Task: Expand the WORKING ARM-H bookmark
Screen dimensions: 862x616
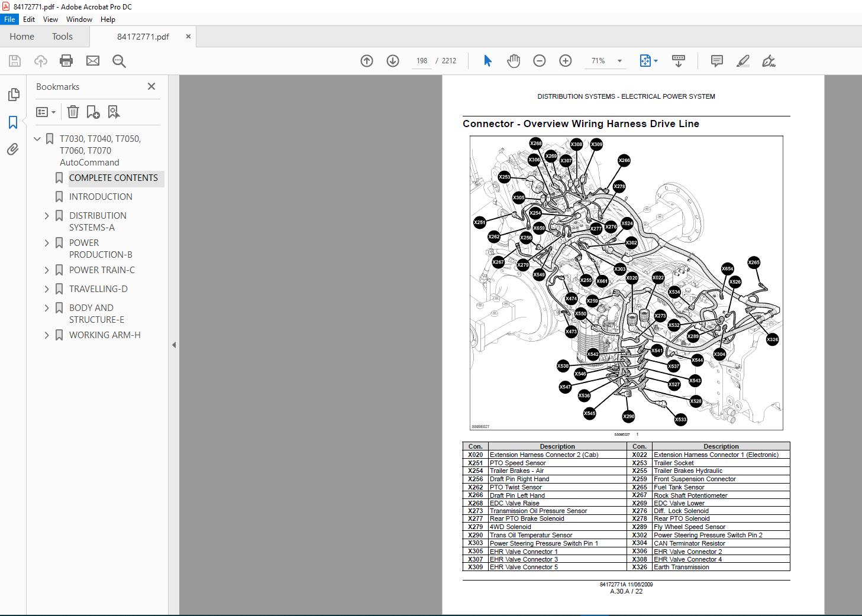Action: pos(47,335)
